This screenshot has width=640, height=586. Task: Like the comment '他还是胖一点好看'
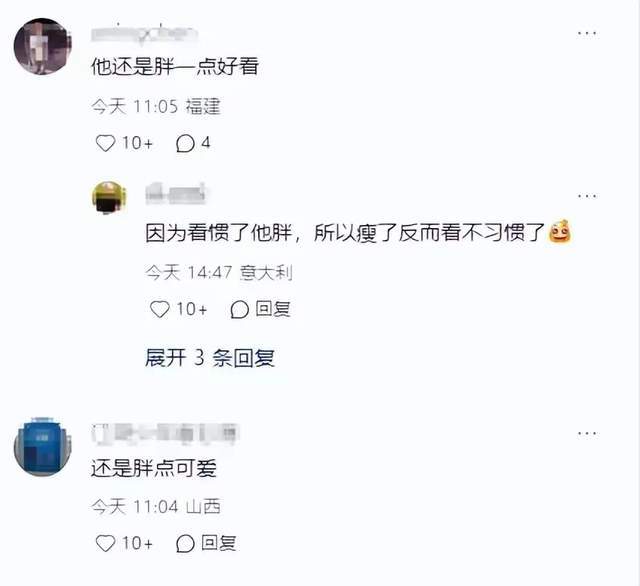tap(105, 143)
